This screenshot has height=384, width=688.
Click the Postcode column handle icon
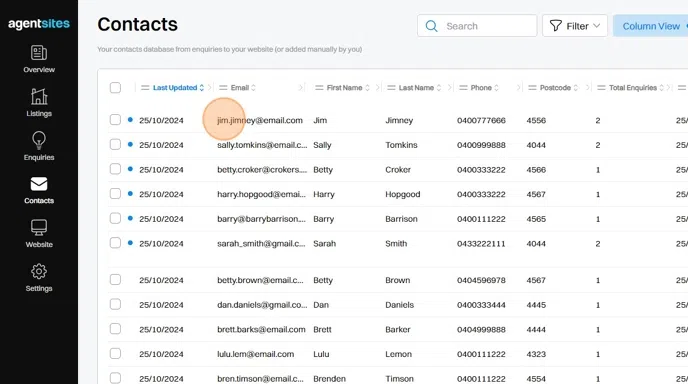coord(532,88)
